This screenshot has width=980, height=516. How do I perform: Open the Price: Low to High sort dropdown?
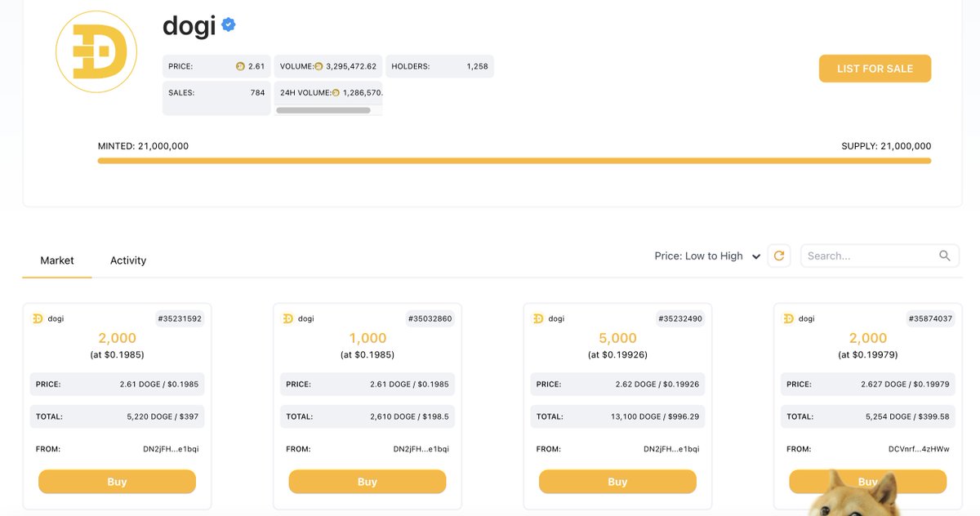point(707,256)
